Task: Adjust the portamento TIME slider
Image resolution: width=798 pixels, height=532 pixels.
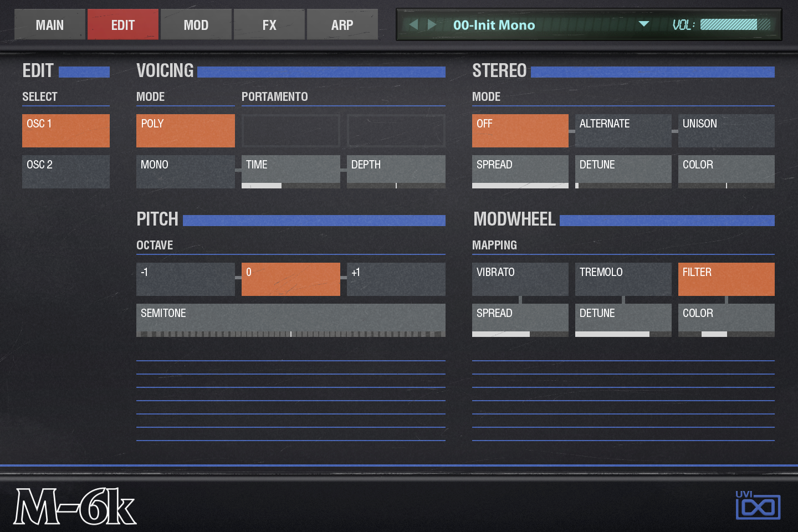Action: pyautogui.click(x=291, y=172)
